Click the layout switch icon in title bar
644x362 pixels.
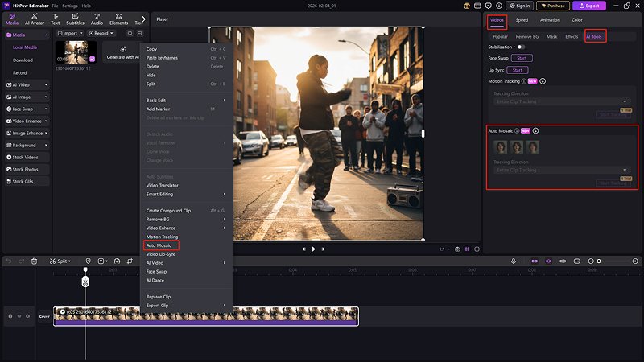477,6
